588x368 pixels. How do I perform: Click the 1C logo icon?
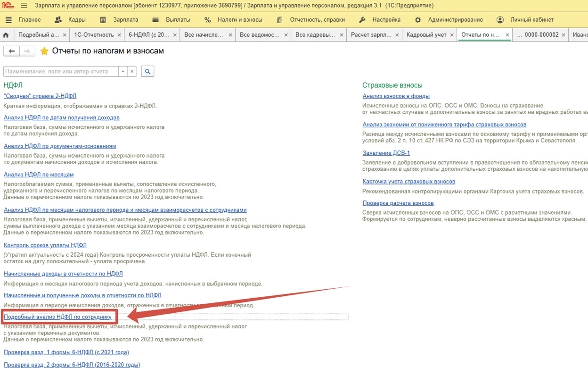click(x=8, y=6)
